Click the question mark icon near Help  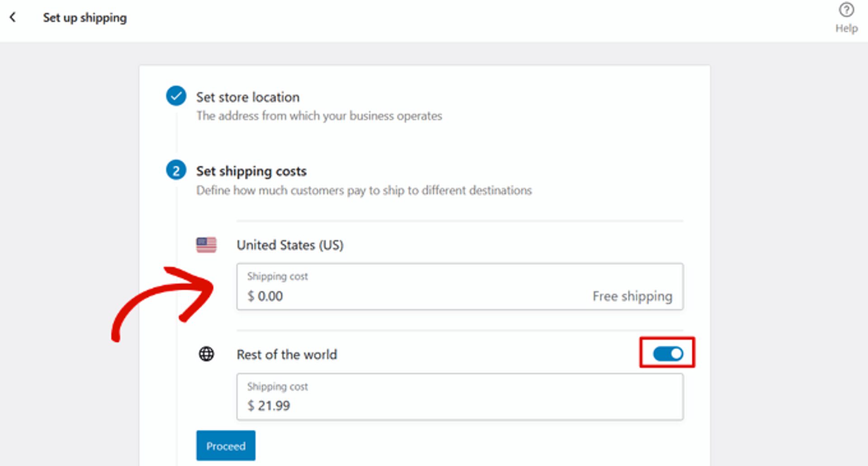[x=845, y=10]
